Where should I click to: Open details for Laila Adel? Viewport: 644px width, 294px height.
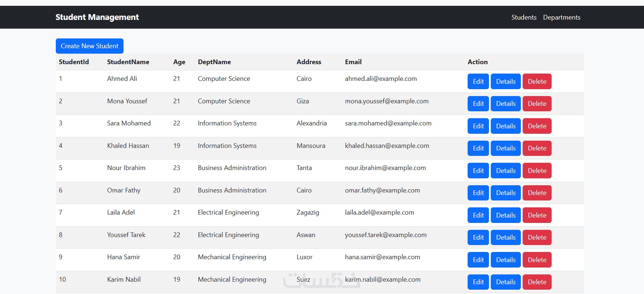click(x=506, y=215)
